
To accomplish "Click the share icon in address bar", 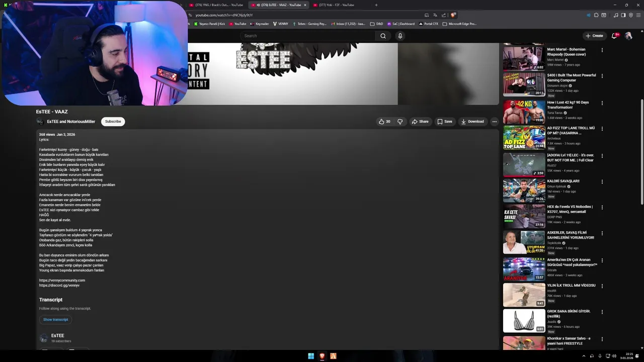I will point(444,15).
